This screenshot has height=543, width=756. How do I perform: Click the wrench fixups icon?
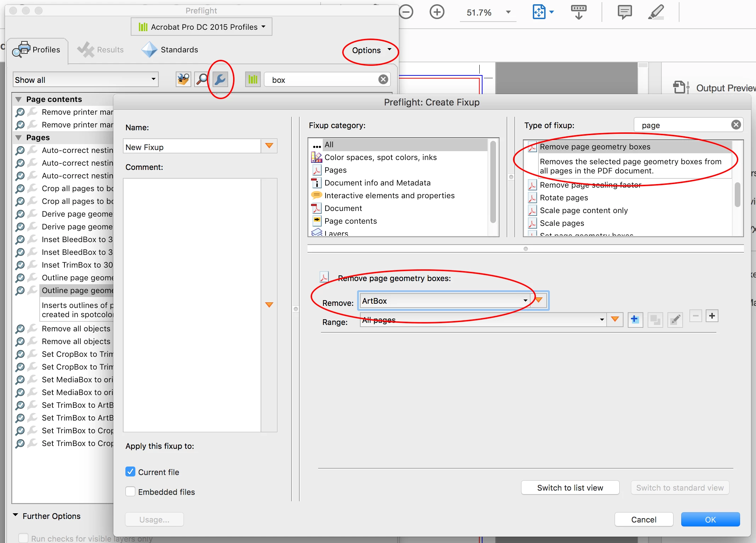[x=220, y=79]
